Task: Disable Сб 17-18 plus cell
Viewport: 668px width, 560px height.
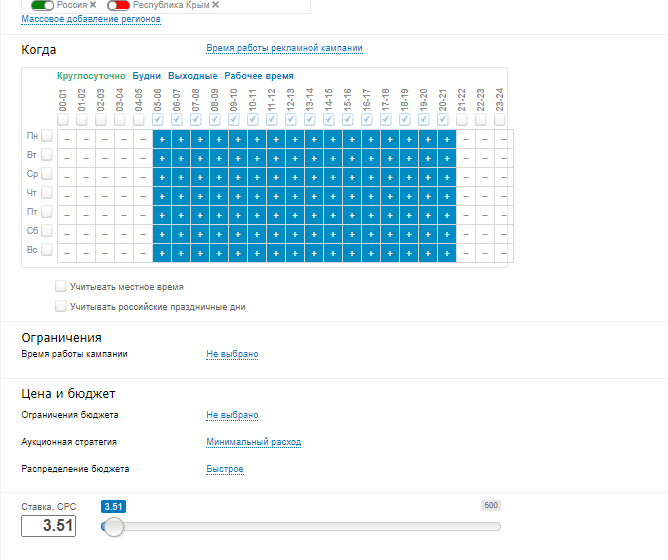Action: click(390, 234)
